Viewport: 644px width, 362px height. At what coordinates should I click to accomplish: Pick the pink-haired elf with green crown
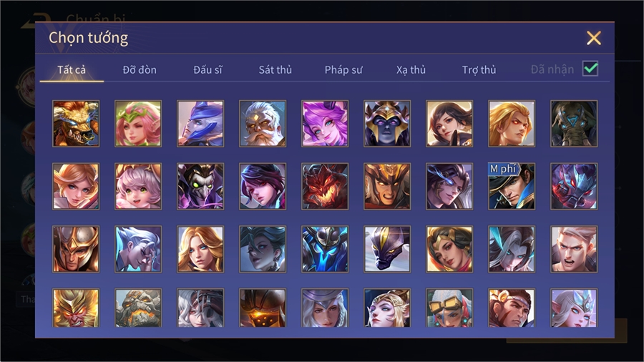pos(138,124)
